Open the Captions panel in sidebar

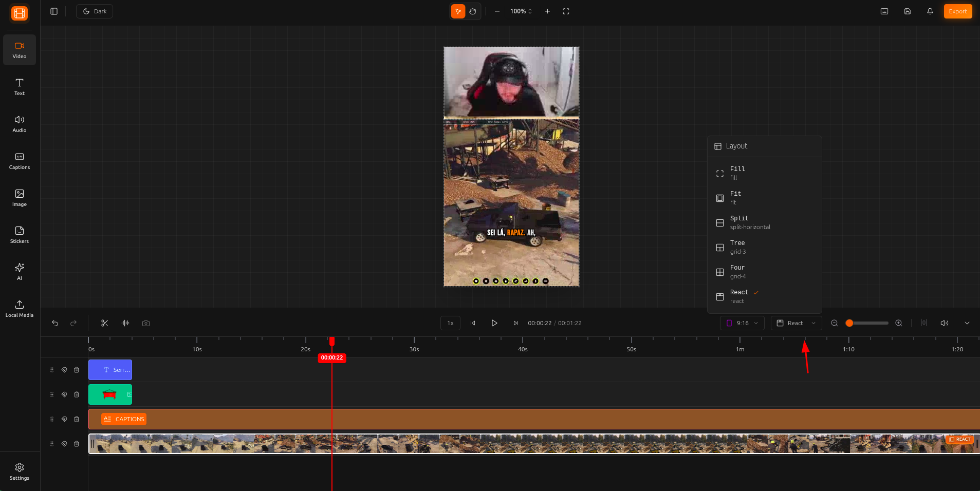[20, 161]
